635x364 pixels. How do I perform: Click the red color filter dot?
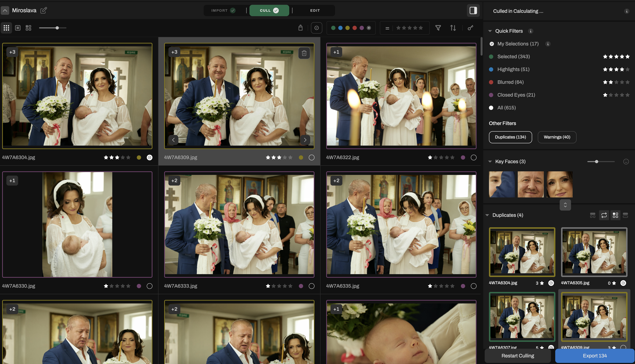pyautogui.click(x=354, y=28)
